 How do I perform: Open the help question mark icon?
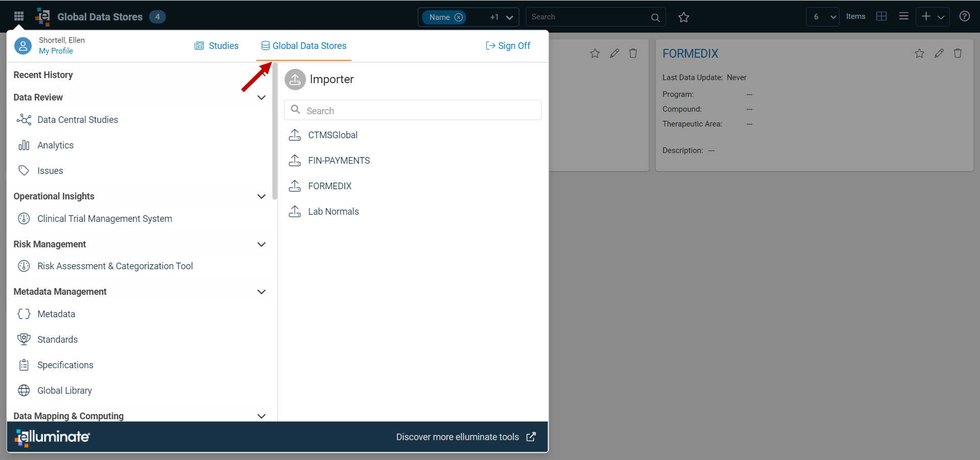coord(964,16)
